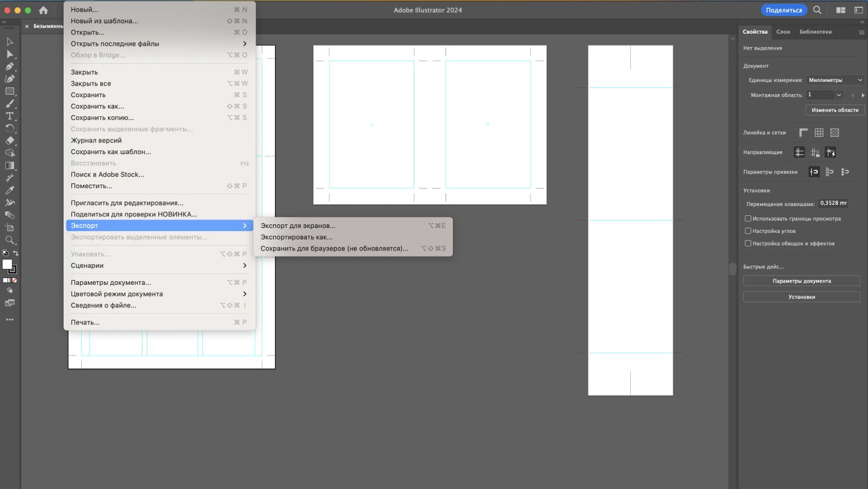868x489 pixels.
Task: Open the toolbar's three-dot Edit Toolbar button
Action: click(10, 319)
